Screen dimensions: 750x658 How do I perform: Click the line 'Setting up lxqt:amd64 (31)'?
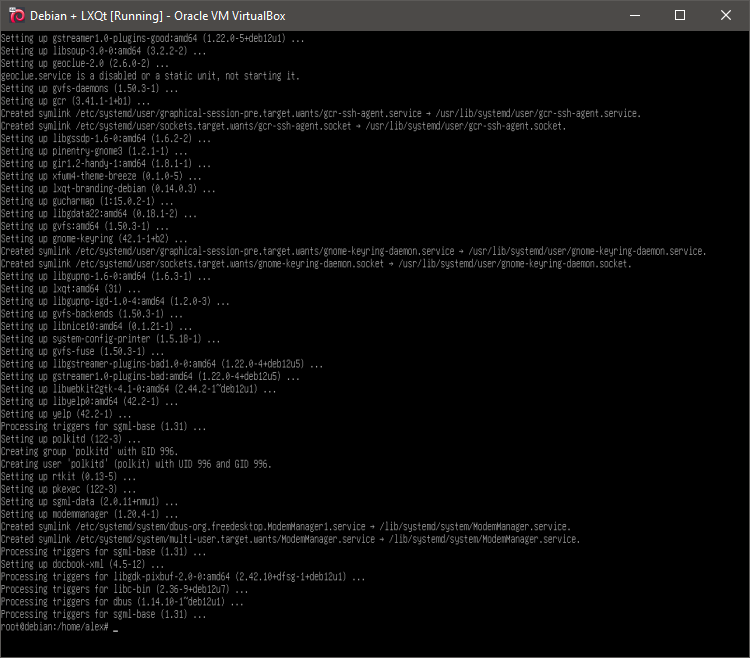click(x=71, y=289)
